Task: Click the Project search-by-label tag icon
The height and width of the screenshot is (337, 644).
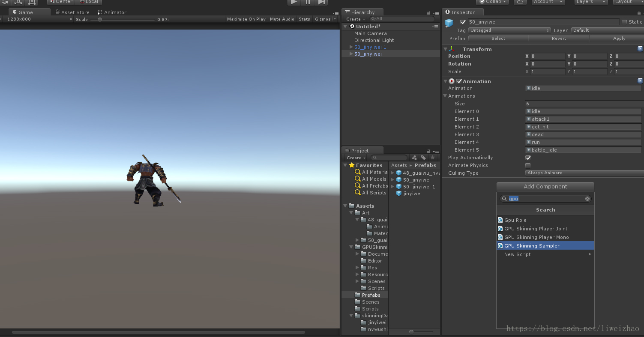Action: pos(423,158)
